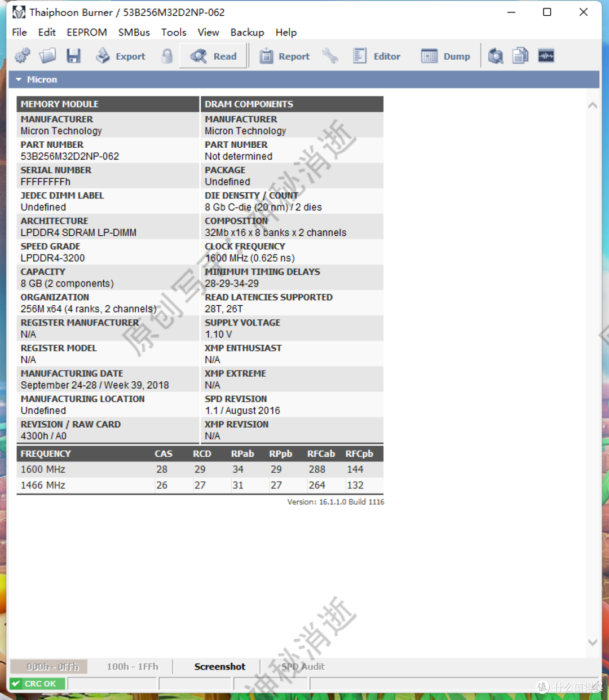Open the Help menu
This screenshot has width=609, height=700.
286,32
